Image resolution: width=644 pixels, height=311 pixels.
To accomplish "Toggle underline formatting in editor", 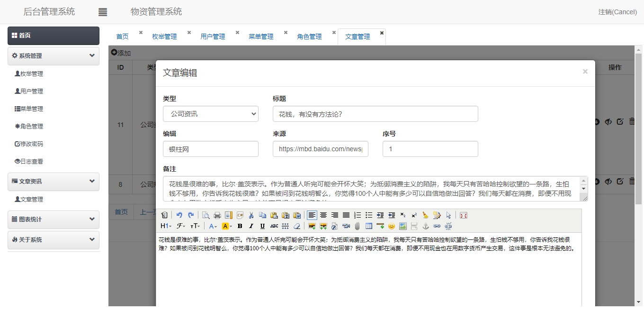I will [x=262, y=226].
